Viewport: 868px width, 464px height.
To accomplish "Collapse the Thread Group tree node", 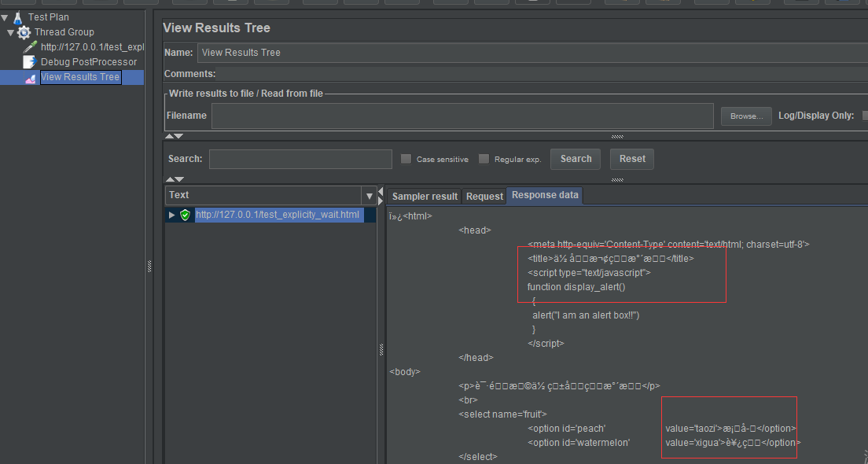I will (x=10, y=33).
